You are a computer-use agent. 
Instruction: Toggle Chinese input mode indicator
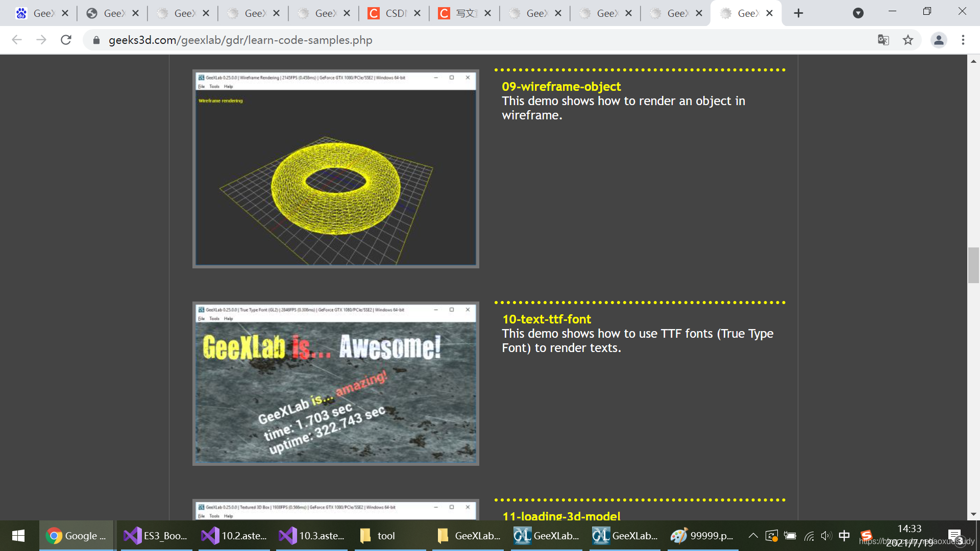[844, 536]
